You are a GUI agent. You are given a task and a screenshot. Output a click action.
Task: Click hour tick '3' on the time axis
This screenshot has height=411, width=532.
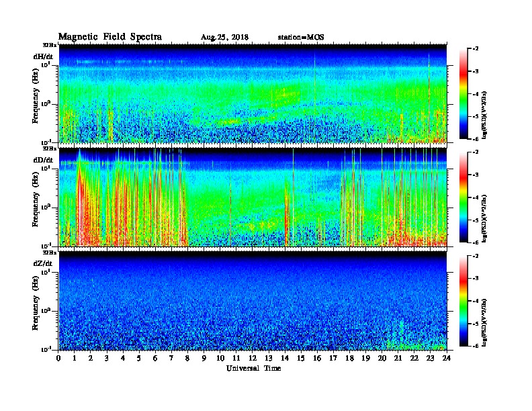click(107, 358)
